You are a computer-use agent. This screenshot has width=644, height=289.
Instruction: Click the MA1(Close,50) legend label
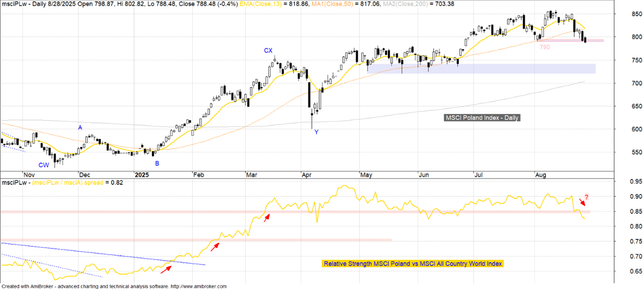click(x=342, y=4)
